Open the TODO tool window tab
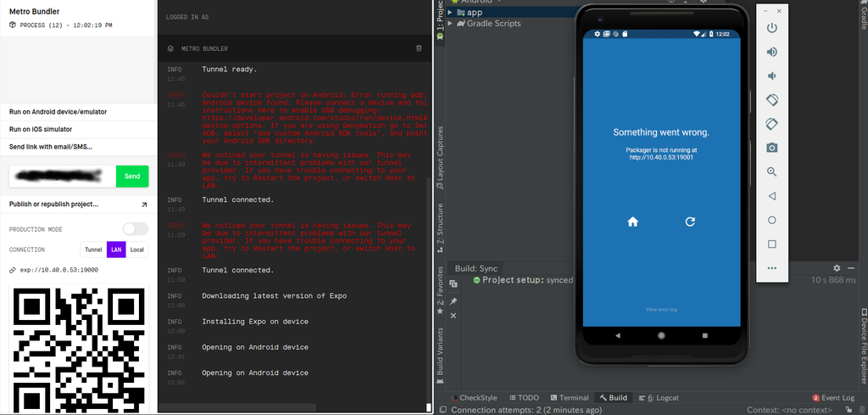 coord(524,397)
